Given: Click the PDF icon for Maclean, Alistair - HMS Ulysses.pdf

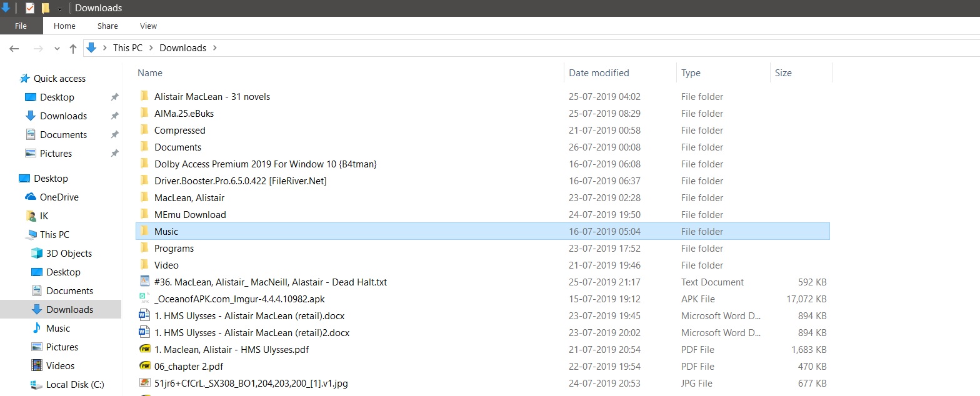Looking at the screenshot, I should pos(145,349).
